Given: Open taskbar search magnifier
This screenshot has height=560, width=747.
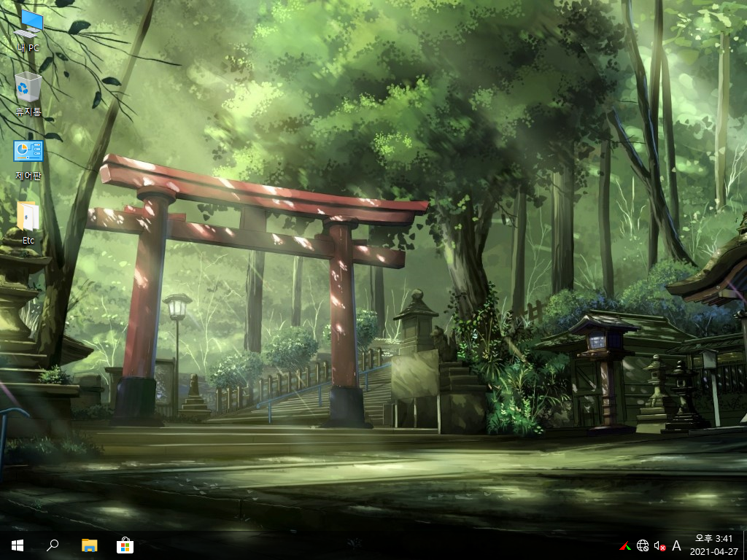Looking at the screenshot, I should [53, 545].
